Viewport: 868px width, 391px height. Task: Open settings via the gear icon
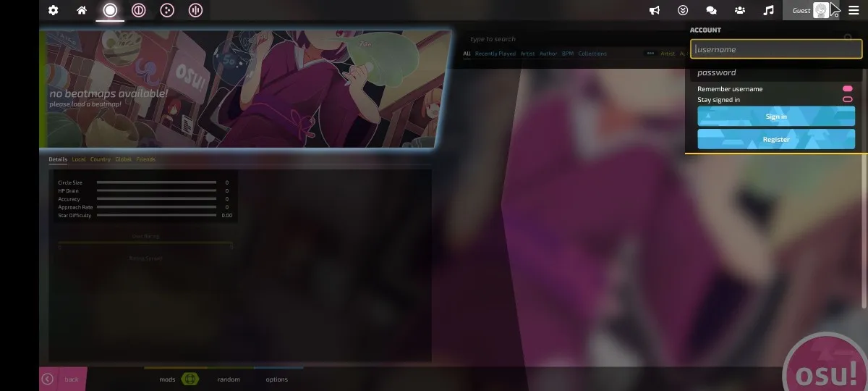(x=53, y=10)
